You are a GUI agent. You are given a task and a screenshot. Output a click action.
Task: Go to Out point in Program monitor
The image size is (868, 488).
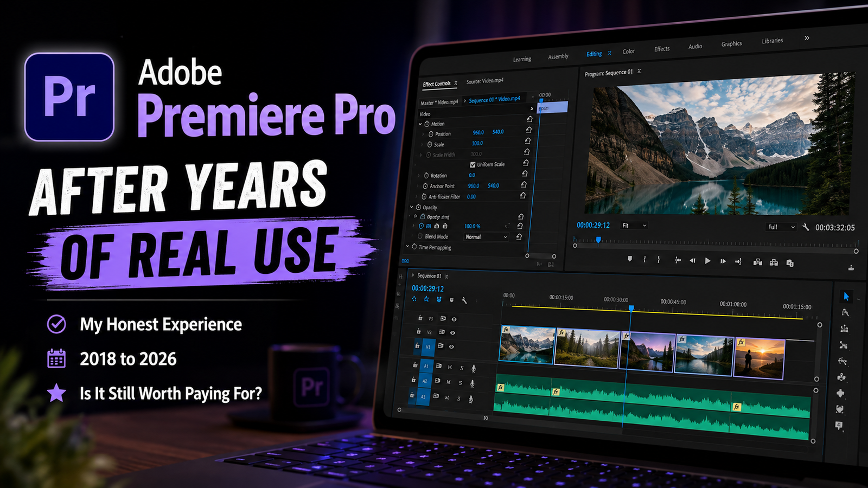click(x=738, y=262)
